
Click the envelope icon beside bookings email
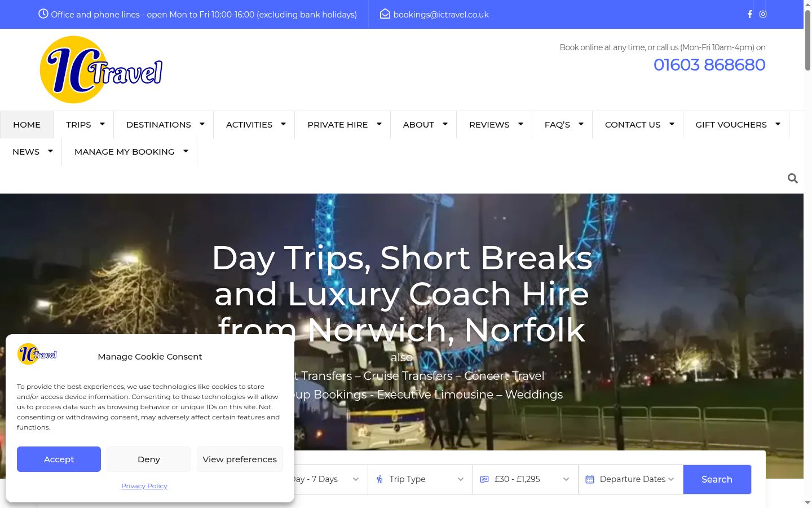(x=385, y=14)
